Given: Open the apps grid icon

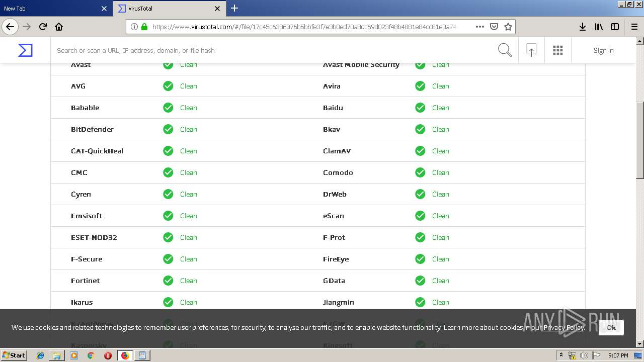Looking at the screenshot, I should (557, 50).
